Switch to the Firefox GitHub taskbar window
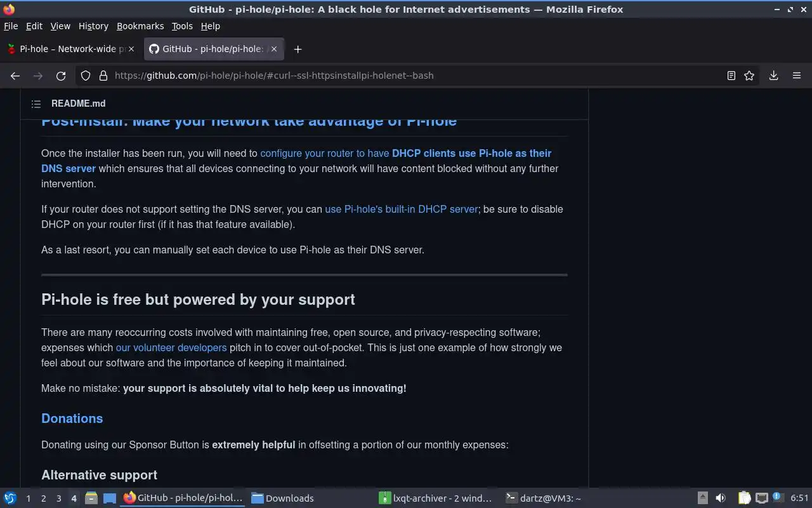812x508 pixels. click(x=183, y=498)
